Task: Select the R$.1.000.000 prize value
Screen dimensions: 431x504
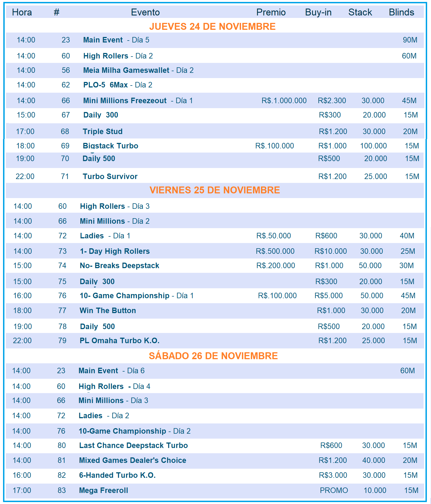Action: coord(284,101)
